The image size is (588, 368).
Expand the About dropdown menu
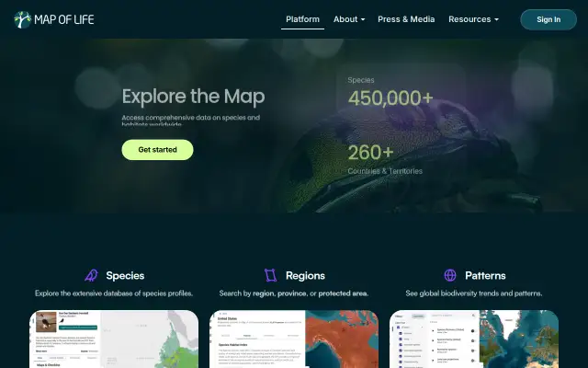tap(349, 19)
